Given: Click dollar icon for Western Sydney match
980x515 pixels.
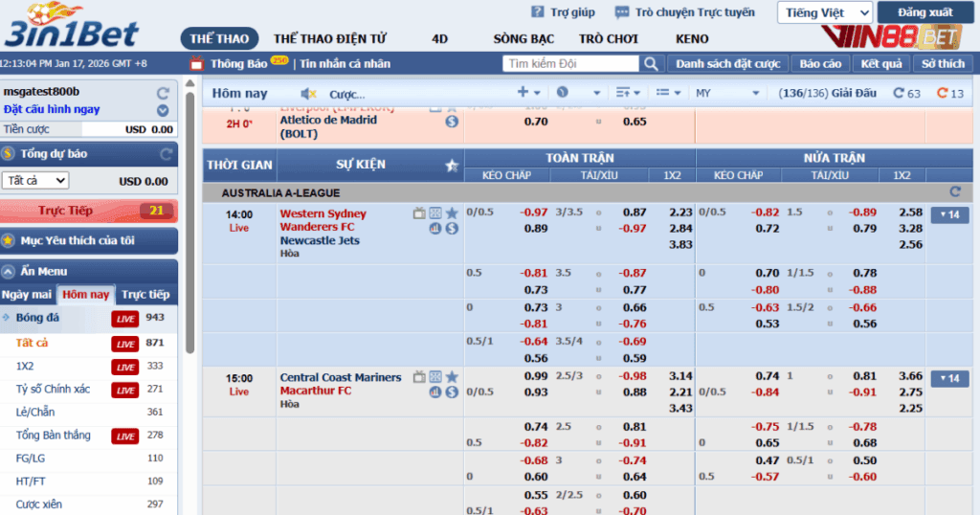Looking at the screenshot, I should pyautogui.click(x=452, y=229).
